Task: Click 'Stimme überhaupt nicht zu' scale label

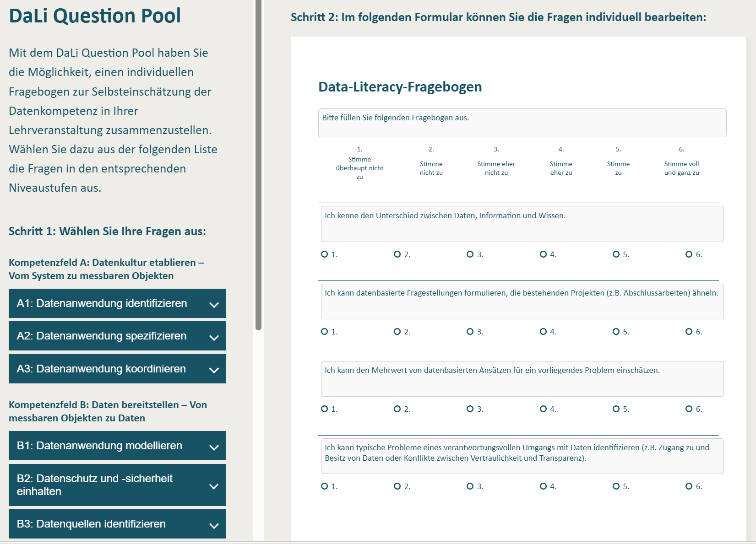Action: (x=359, y=168)
